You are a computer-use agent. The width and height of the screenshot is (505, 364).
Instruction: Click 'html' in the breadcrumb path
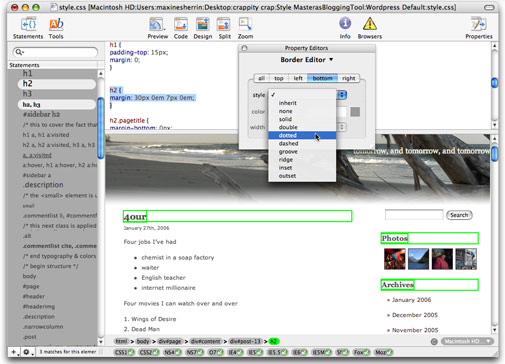click(121, 341)
